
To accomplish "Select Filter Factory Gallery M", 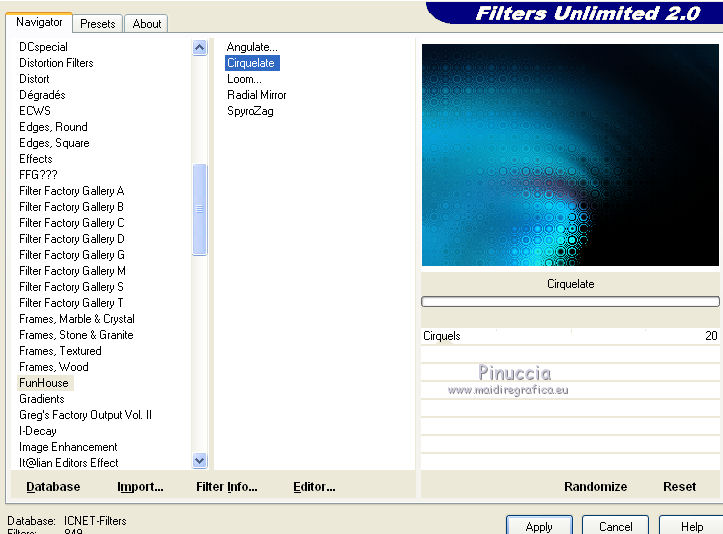I will click(72, 271).
